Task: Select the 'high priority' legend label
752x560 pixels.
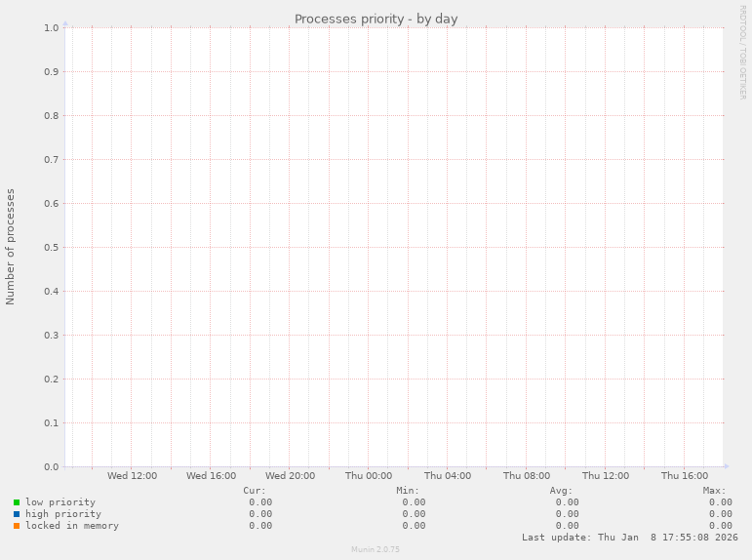Action: pyautogui.click(x=63, y=514)
